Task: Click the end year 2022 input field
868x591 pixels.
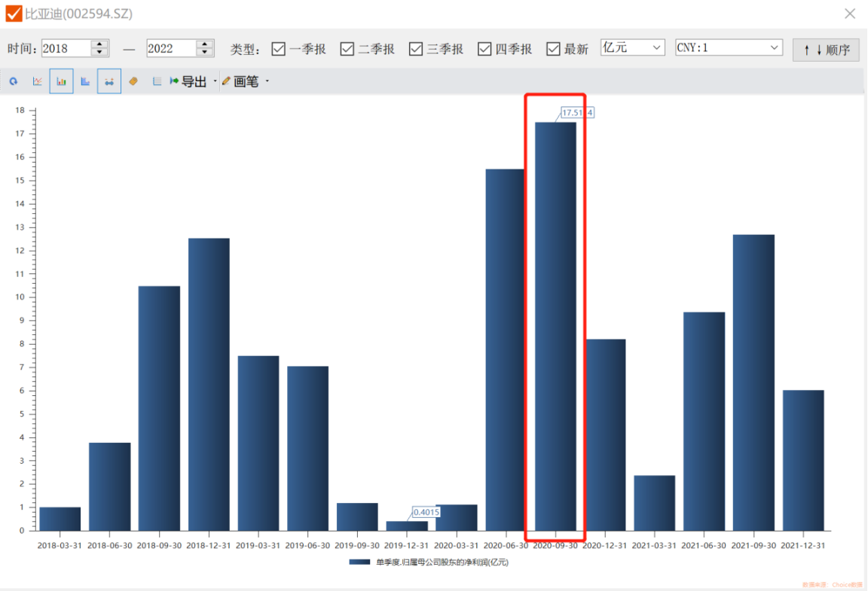Action: tap(172, 48)
